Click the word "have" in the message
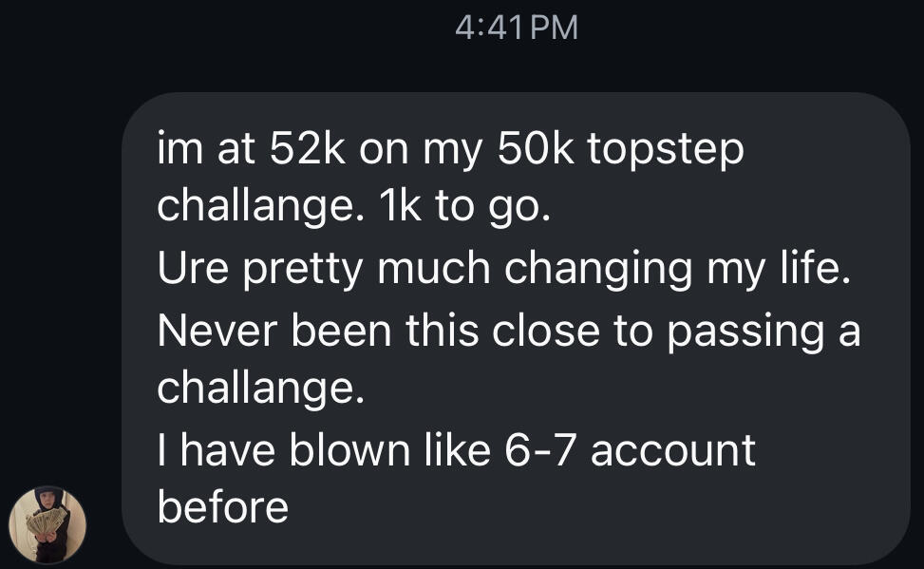Viewport: 924px width, 569px height. click(x=223, y=447)
